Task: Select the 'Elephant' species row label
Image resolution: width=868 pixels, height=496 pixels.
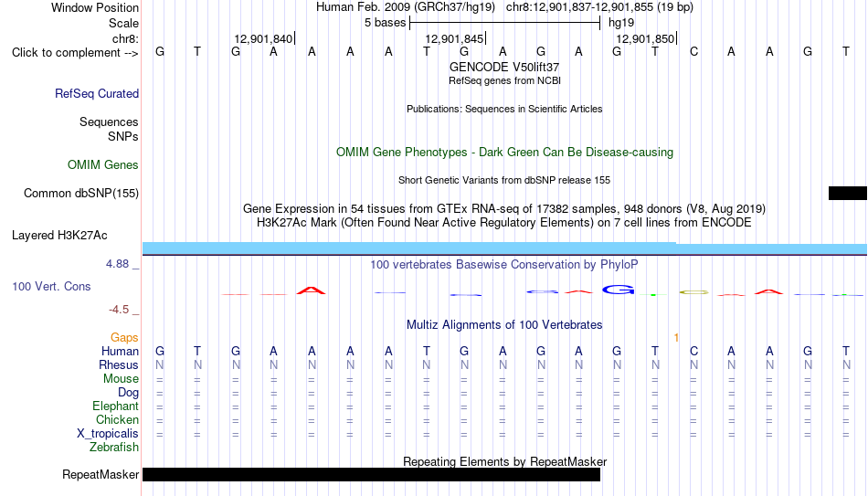Action: pos(116,406)
